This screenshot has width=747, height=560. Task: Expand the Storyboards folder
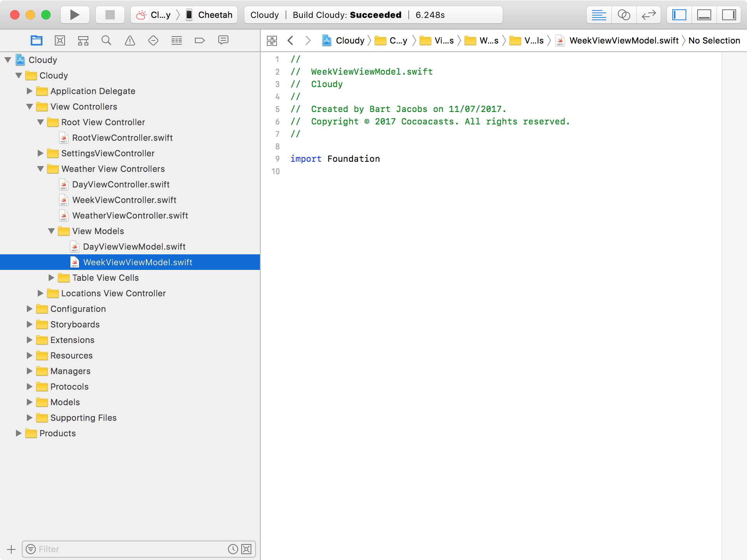[30, 324]
